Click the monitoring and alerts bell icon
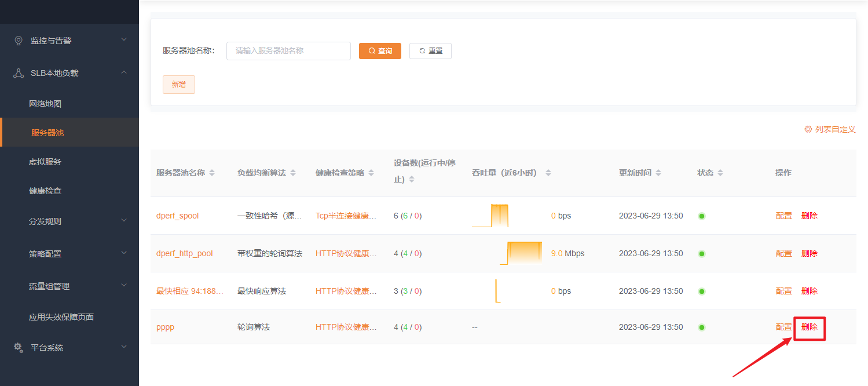Screen dimensions: 868x386 [19, 41]
